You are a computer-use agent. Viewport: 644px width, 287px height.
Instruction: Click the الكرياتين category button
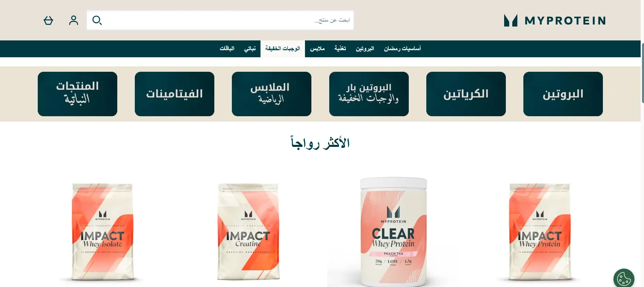click(466, 94)
